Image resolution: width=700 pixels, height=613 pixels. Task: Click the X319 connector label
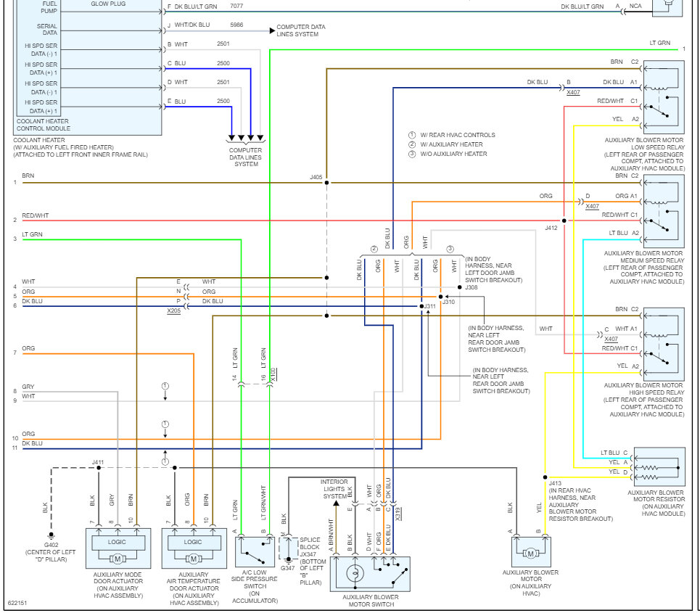pos(398,514)
